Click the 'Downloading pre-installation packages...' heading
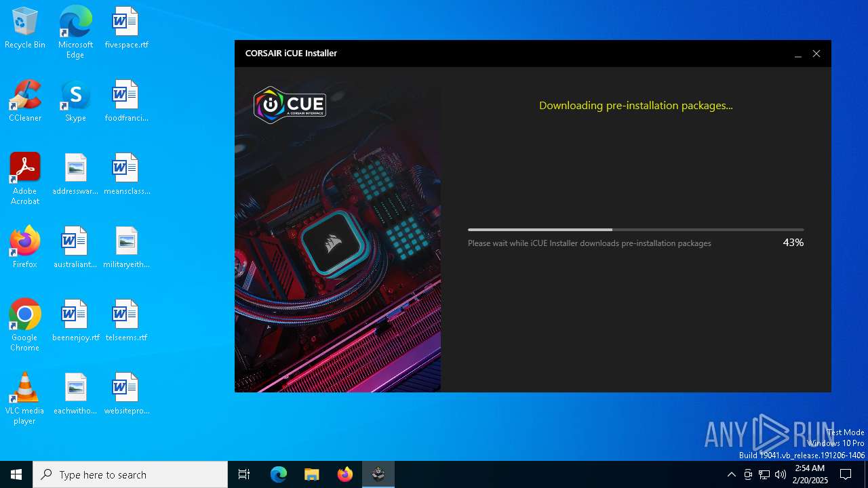This screenshot has width=868, height=488. pos(636,106)
